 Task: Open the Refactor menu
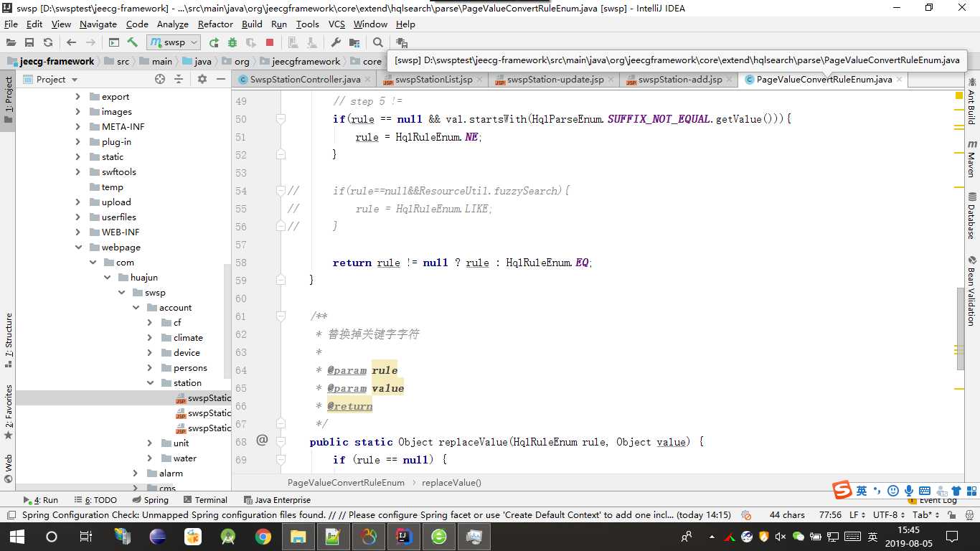coord(215,24)
